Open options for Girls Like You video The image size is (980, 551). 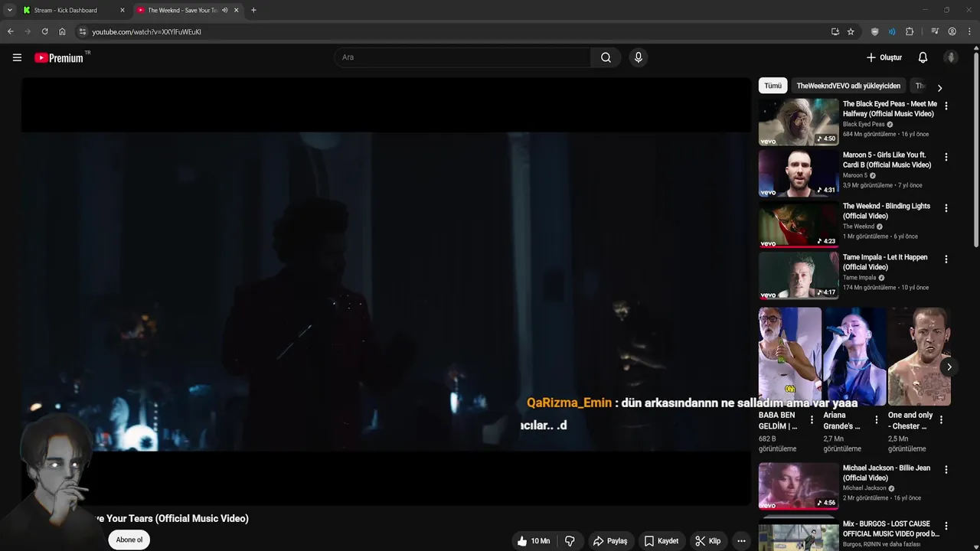946,157
